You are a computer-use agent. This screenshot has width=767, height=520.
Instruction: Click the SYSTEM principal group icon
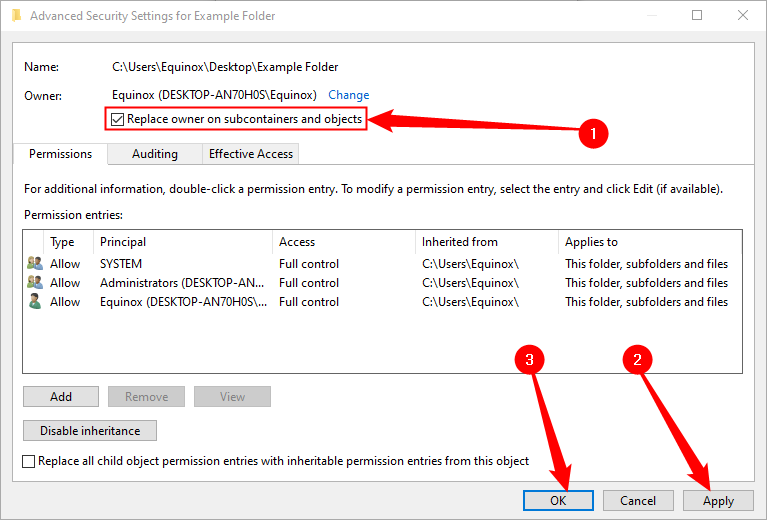point(35,264)
